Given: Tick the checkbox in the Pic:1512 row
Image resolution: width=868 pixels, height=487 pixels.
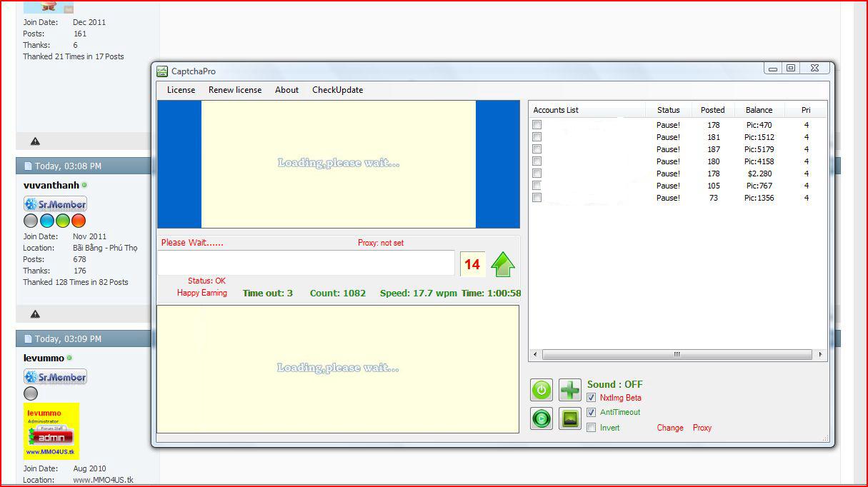Looking at the screenshot, I should (x=537, y=137).
